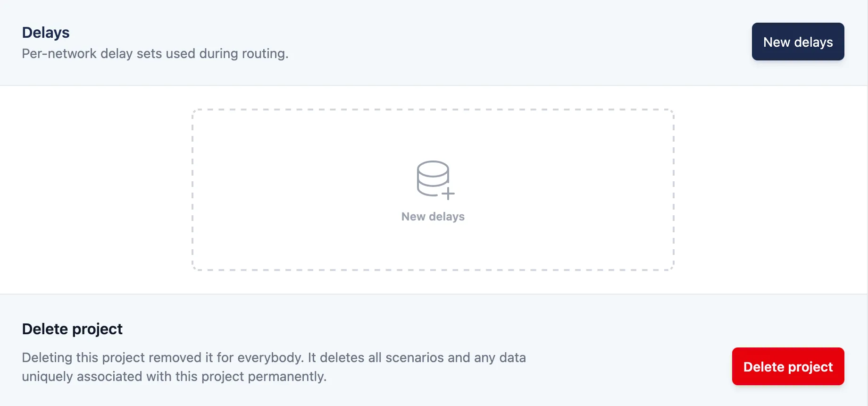This screenshot has height=406, width=868.
Task: Click the gray New delays label under the icon
Action: [x=433, y=217]
